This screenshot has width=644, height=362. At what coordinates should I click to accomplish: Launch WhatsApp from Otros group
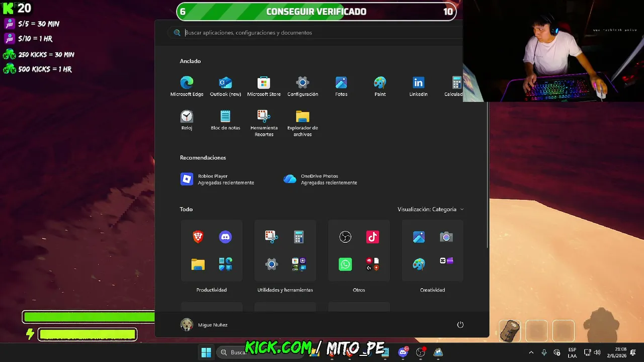pos(345,264)
